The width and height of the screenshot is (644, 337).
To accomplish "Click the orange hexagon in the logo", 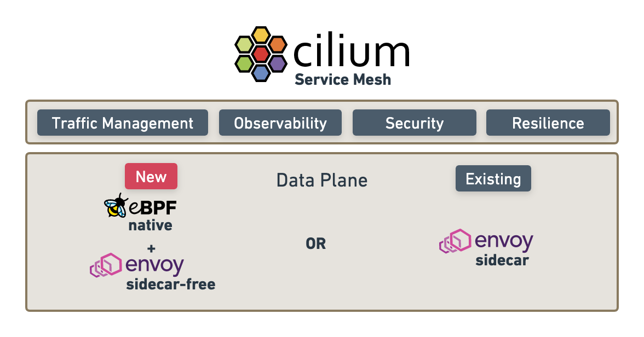I will pyautogui.click(x=278, y=44).
